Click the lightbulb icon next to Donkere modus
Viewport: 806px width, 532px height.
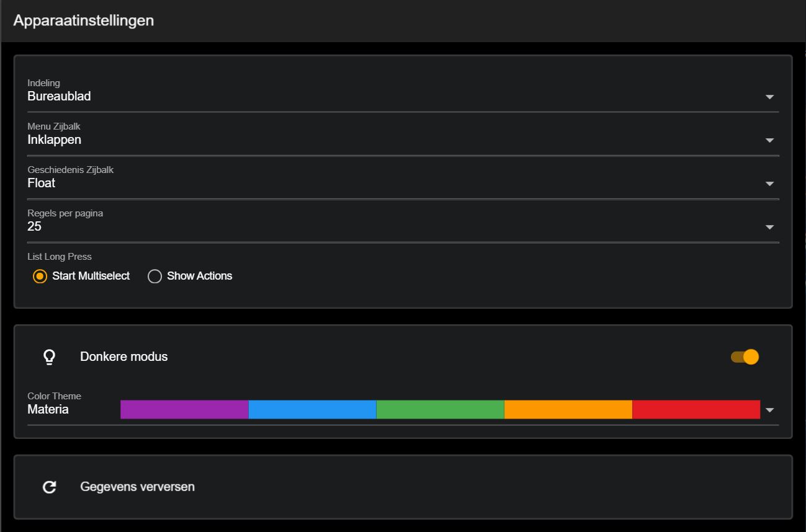point(49,356)
